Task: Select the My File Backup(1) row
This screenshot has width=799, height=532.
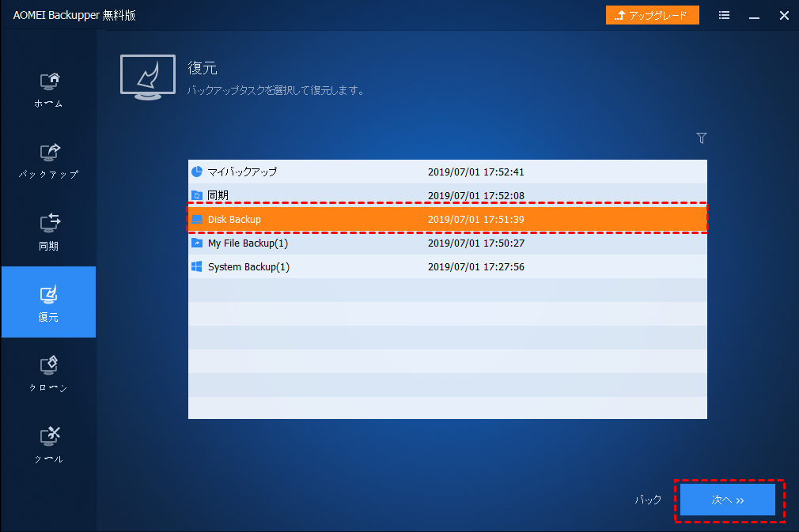Action: coord(448,243)
